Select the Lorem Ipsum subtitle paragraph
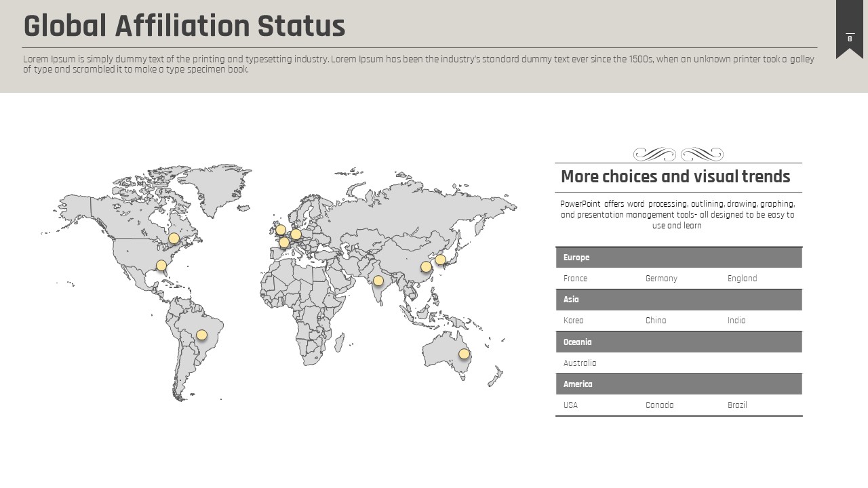Screen dimensions: 868x488 tap(418, 64)
